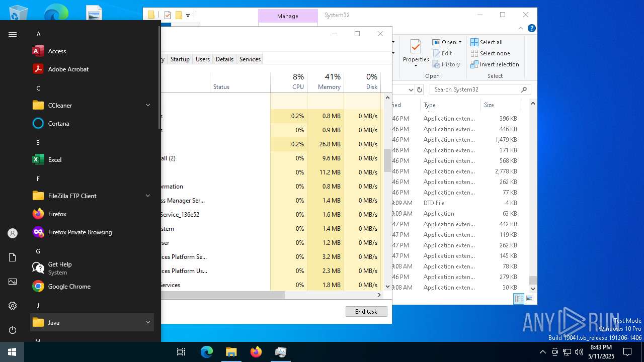The image size is (644, 362).
Task: Open Excel from the Start menu
Action: click(x=92, y=159)
